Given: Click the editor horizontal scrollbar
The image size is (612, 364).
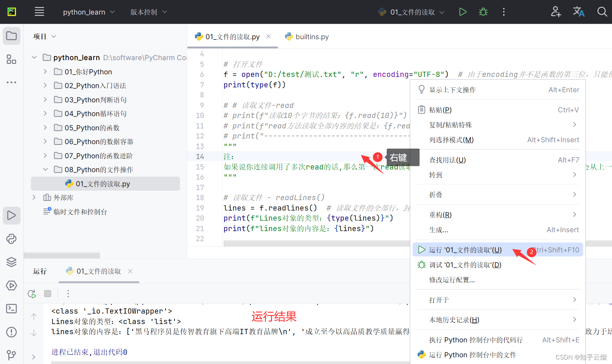Looking at the screenshot, I should pos(316,243).
